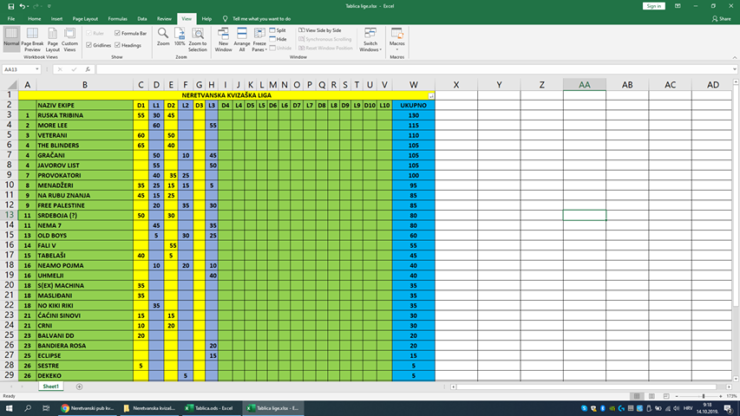Viewport: 740px width, 416px height.
Task: Open the Switch Windows dropdown
Action: (370, 40)
